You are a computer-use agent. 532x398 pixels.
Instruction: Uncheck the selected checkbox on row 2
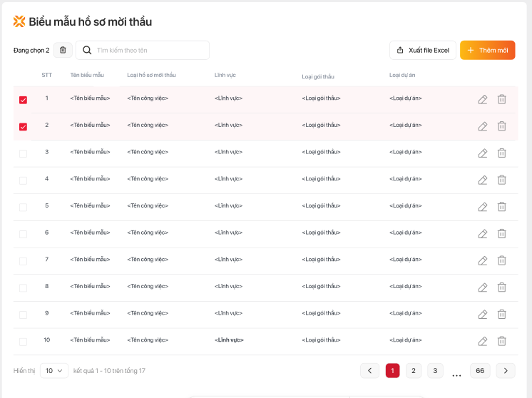coord(23,127)
